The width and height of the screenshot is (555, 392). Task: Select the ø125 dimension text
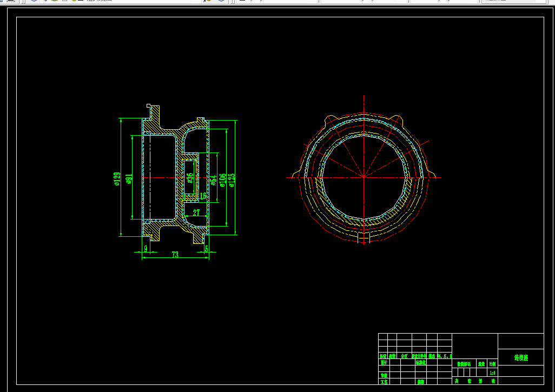click(x=232, y=180)
